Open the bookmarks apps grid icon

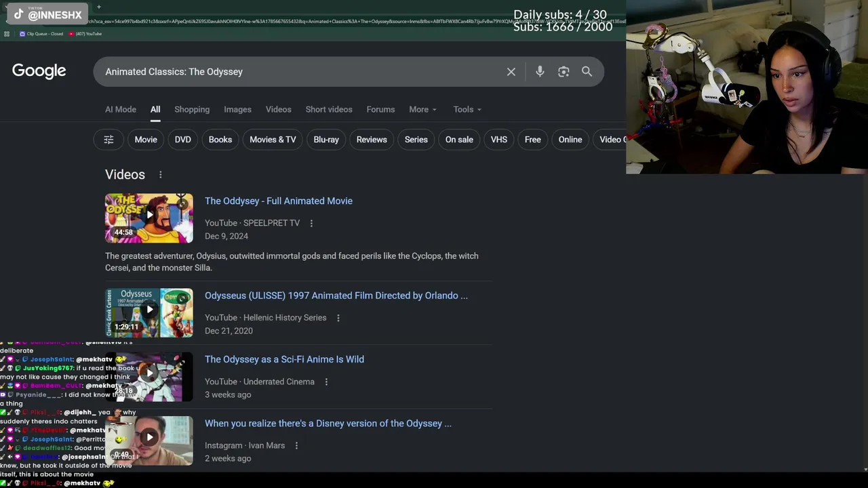[x=7, y=34]
